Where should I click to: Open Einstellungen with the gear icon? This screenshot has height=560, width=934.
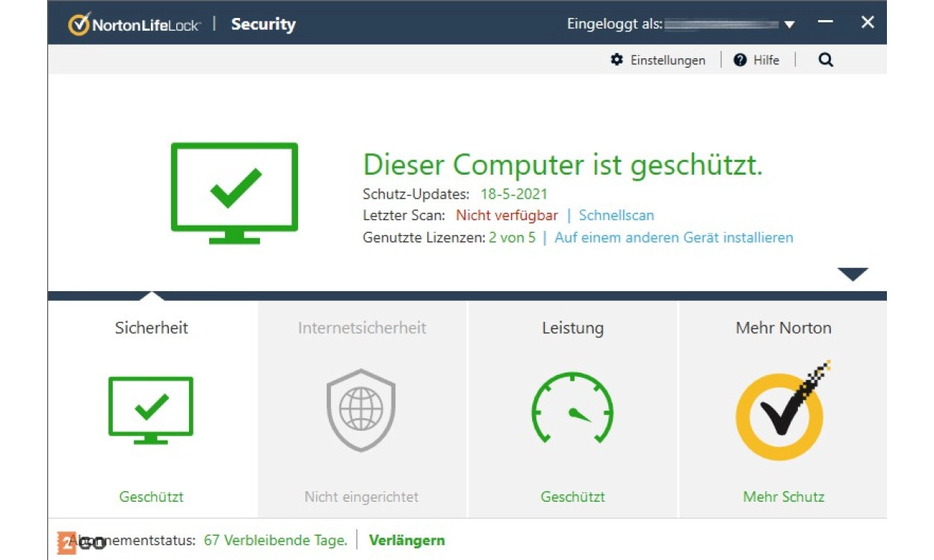(658, 60)
